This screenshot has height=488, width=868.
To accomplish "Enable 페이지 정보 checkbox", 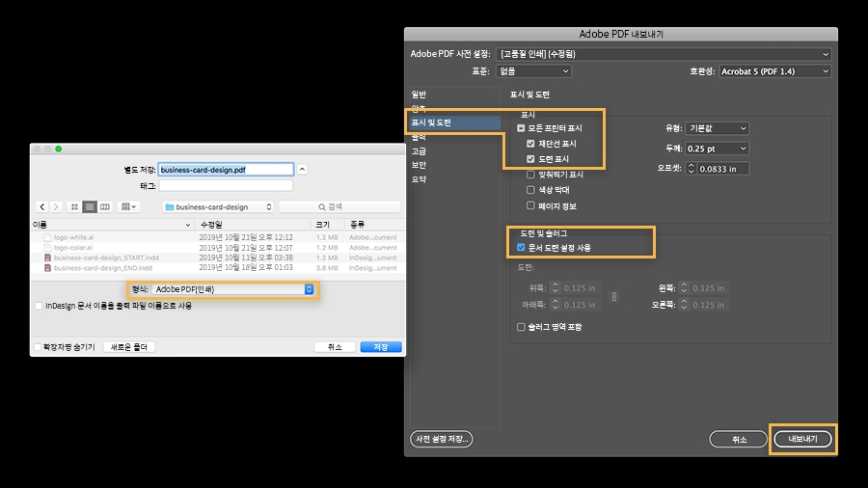I will pyautogui.click(x=530, y=205).
